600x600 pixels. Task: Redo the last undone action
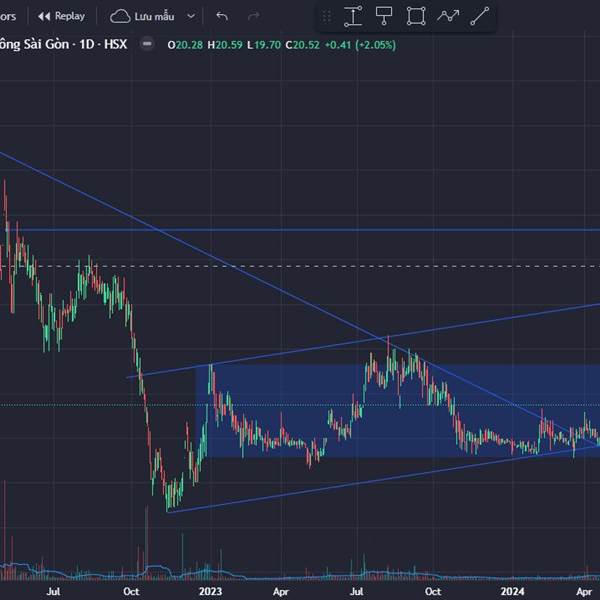254,16
